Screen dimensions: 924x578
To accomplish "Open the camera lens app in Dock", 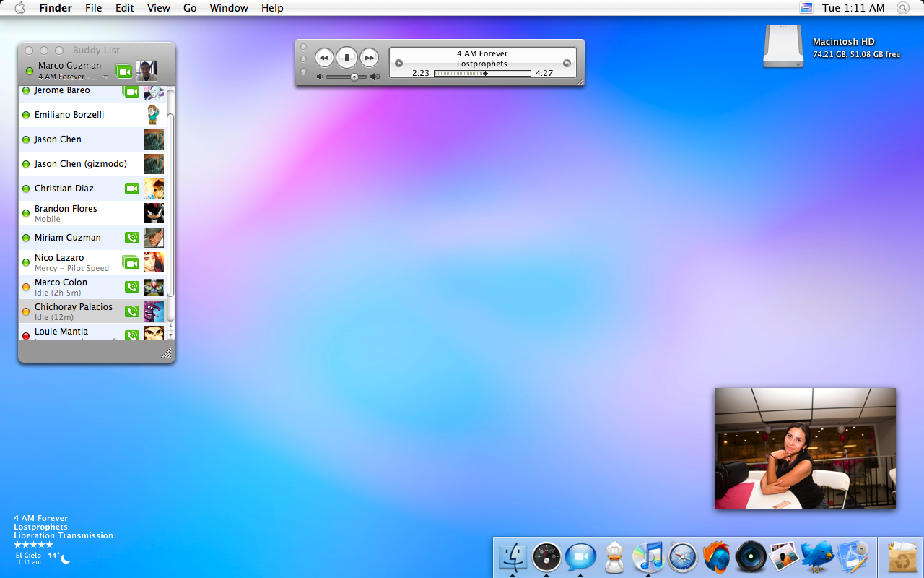I will click(751, 557).
